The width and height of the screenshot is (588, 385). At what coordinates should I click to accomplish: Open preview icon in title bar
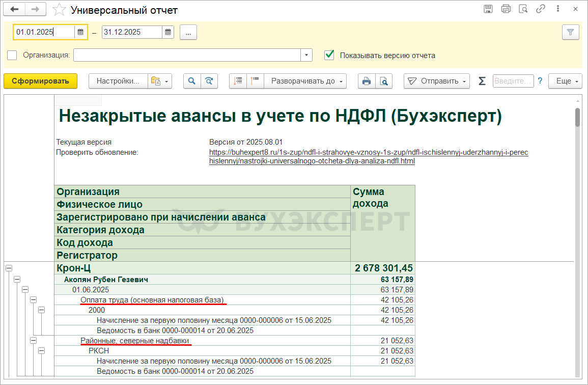click(523, 9)
